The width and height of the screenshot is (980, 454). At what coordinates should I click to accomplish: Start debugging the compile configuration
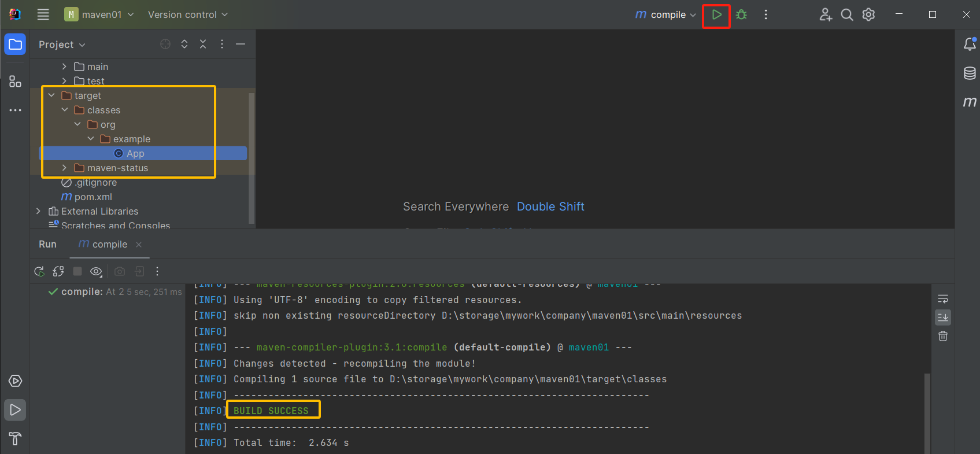tap(741, 14)
